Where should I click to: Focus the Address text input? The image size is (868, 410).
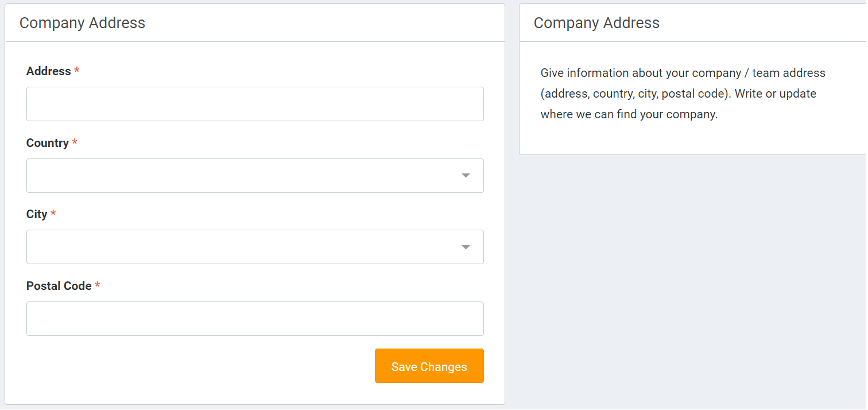[255, 104]
